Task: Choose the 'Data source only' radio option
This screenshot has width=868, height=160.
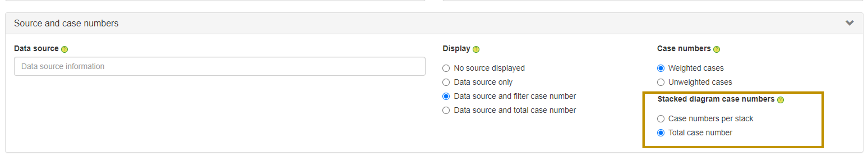Action: pos(446,82)
